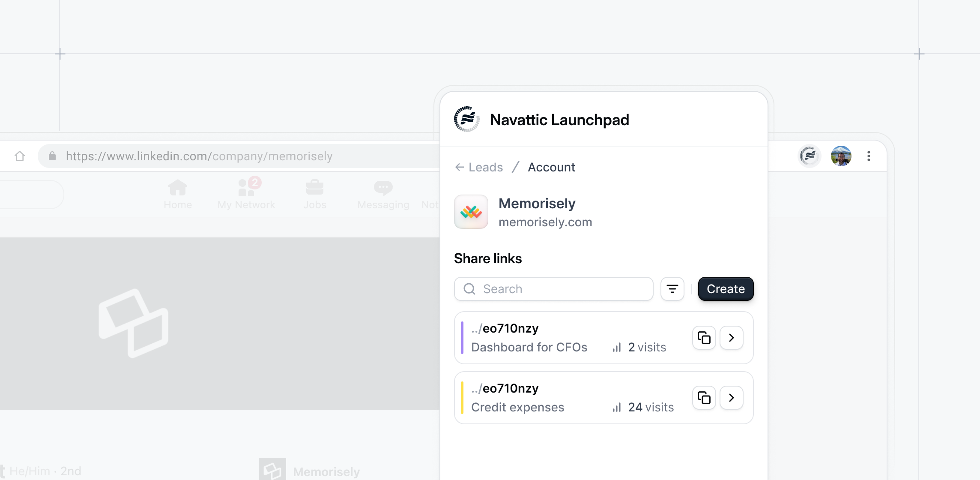This screenshot has width=980, height=480.
Task: Select the Account breadcrumb
Action: click(551, 167)
